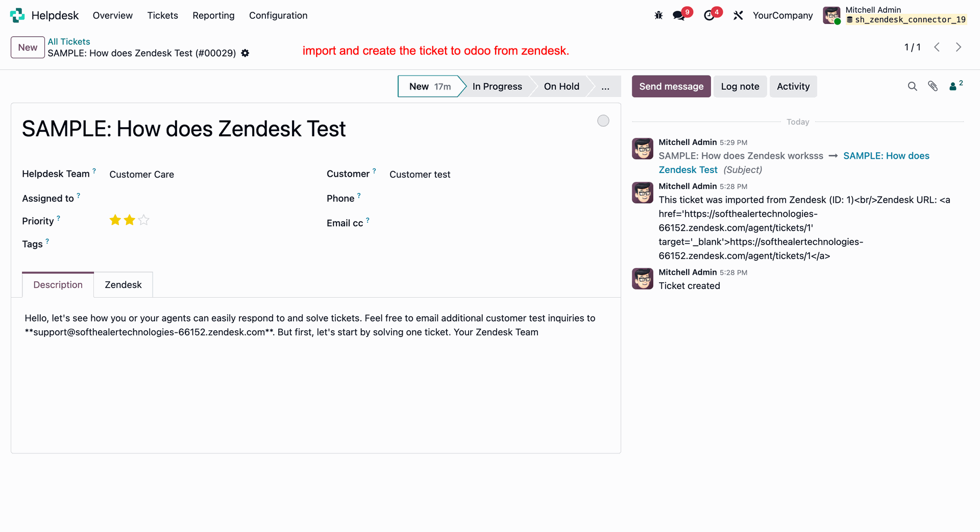Viewport: 980px width, 532px height.
Task: Open the Helpdesk app home logo
Action: (17, 15)
